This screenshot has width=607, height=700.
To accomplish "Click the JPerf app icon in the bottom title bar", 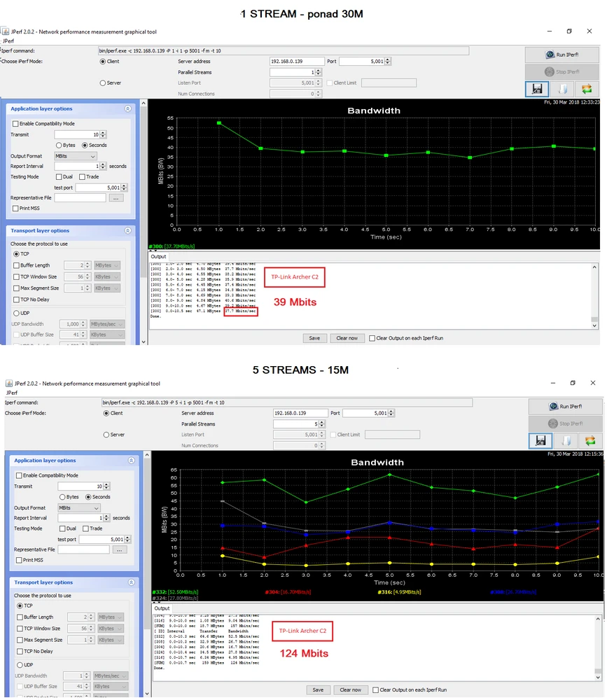I will coord(8,384).
